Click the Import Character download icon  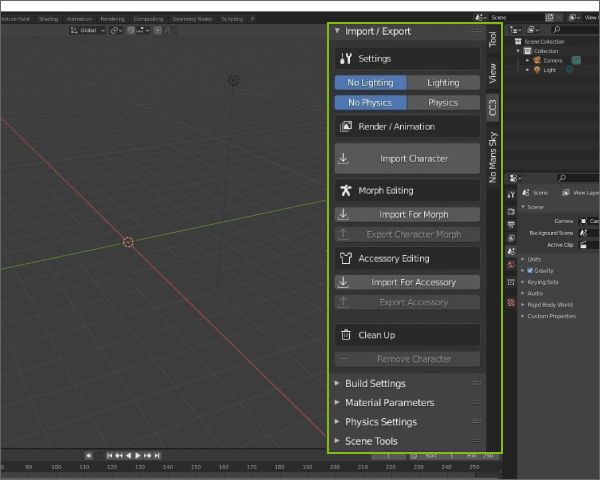coord(343,158)
